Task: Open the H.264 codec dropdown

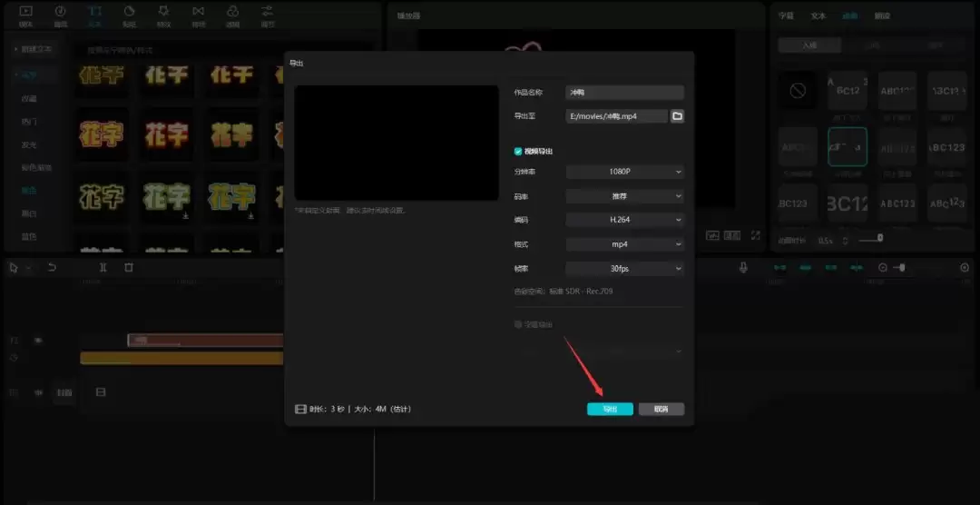Action: [624, 221]
